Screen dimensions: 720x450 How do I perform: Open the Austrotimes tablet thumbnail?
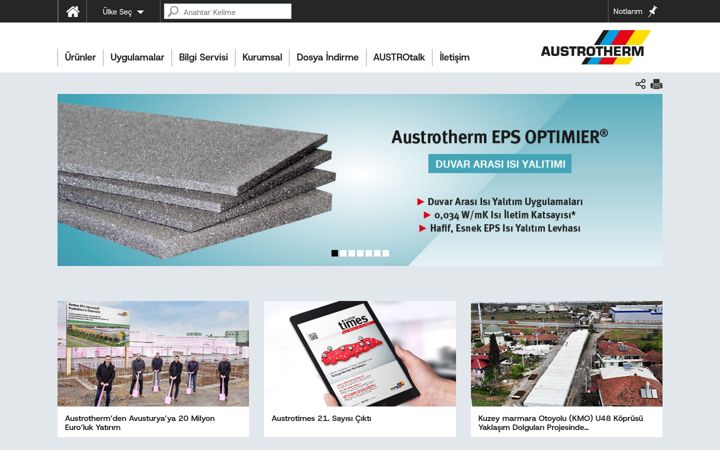point(360,354)
